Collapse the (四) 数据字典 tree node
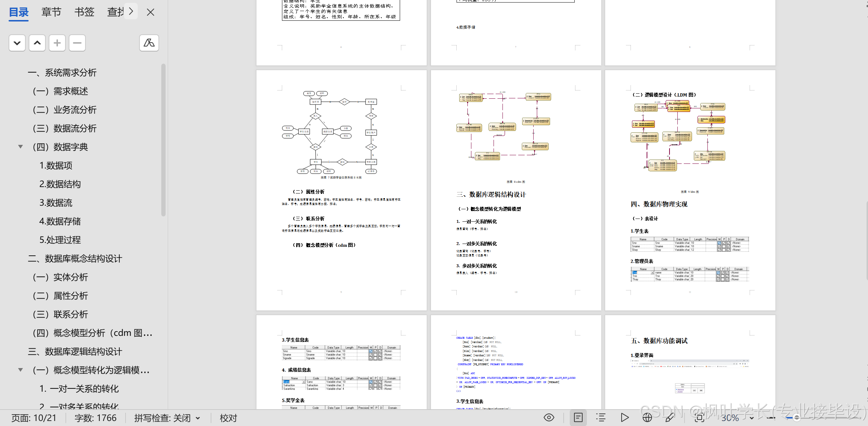The image size is (868, 426). (x=21, y=147)
